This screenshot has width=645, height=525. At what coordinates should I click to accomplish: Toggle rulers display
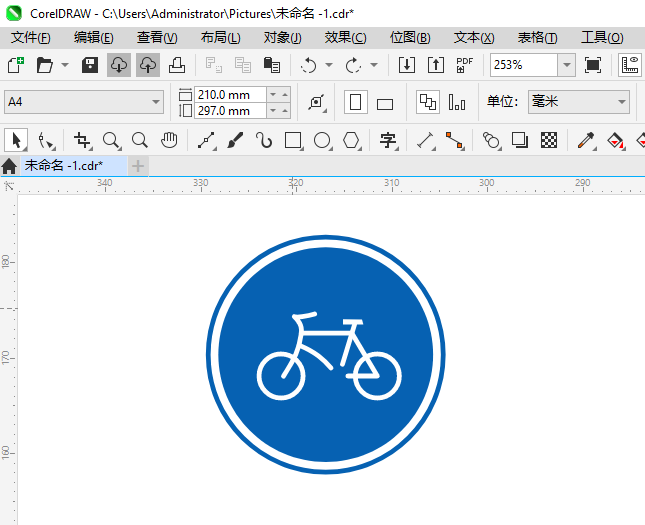630,65
